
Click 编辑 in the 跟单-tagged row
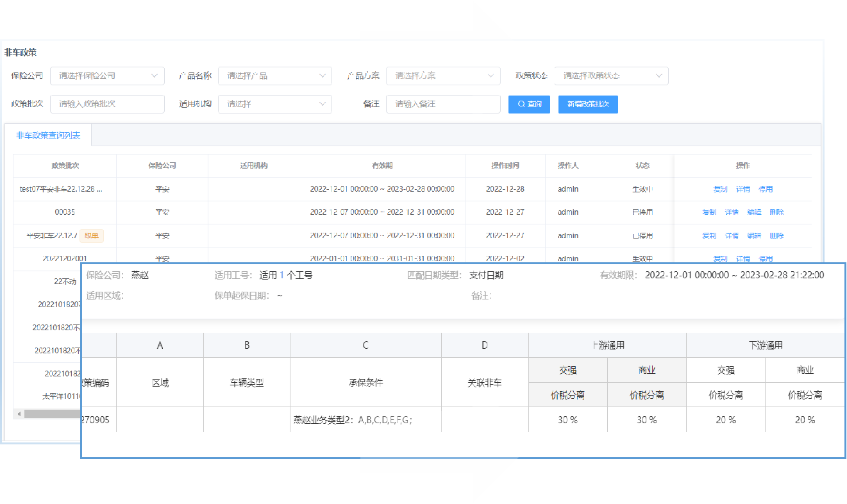tap(754, 236)
